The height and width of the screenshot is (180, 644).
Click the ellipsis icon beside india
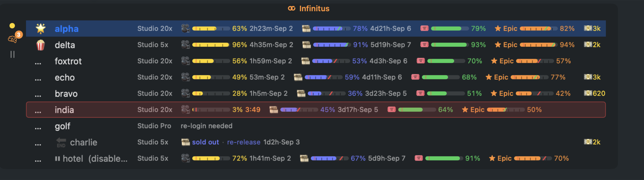pos(38,111)
